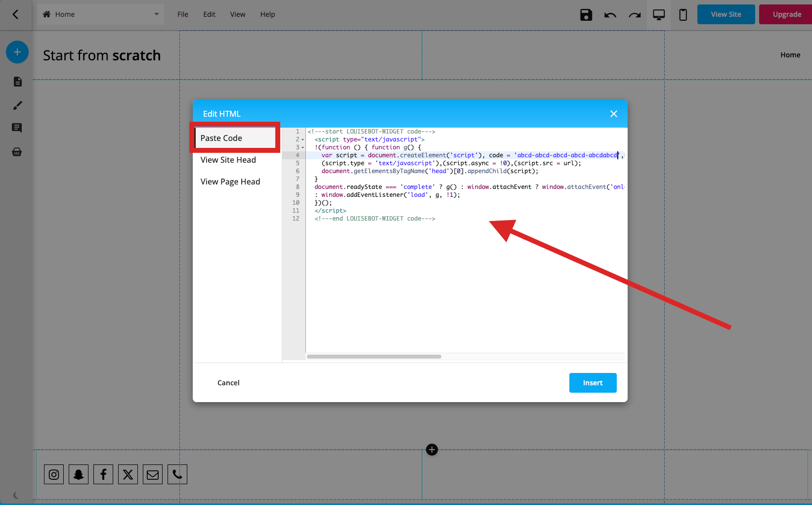Open the Pages panel in the sidebar
Image resolution: width=812 pixels, height=505 pixels.
click(x=17, y=82)
